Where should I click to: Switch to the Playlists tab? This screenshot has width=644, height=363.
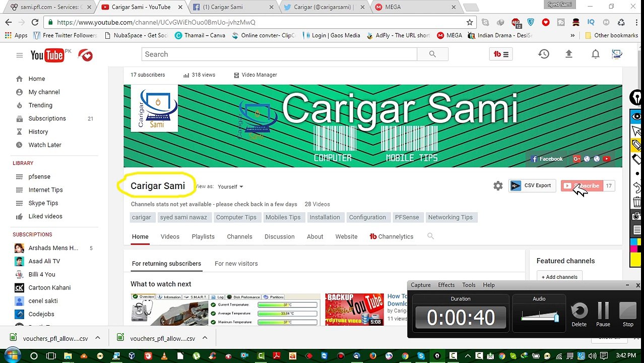tap(203, 236)
